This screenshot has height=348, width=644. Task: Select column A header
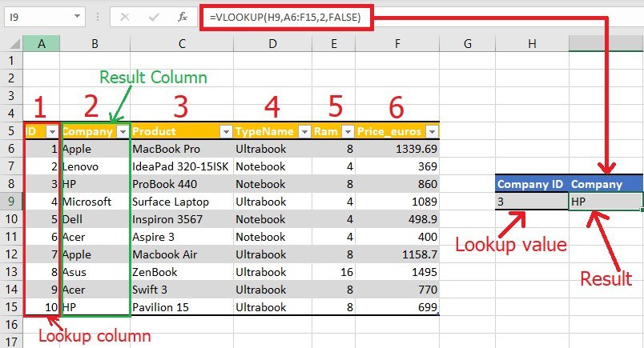coord(42,43)
